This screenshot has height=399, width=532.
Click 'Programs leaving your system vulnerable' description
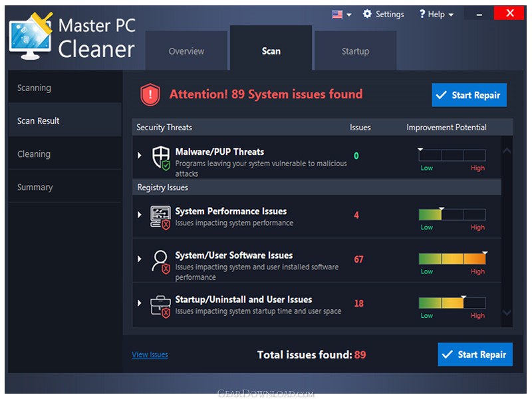click(x=261, y=168)
